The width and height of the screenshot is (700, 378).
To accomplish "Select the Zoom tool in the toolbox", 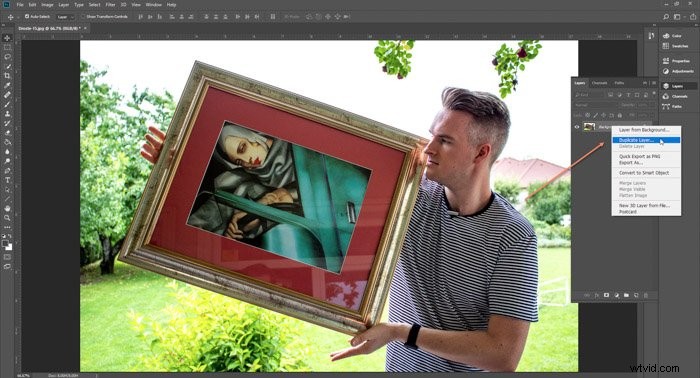I will pos(7,218).
